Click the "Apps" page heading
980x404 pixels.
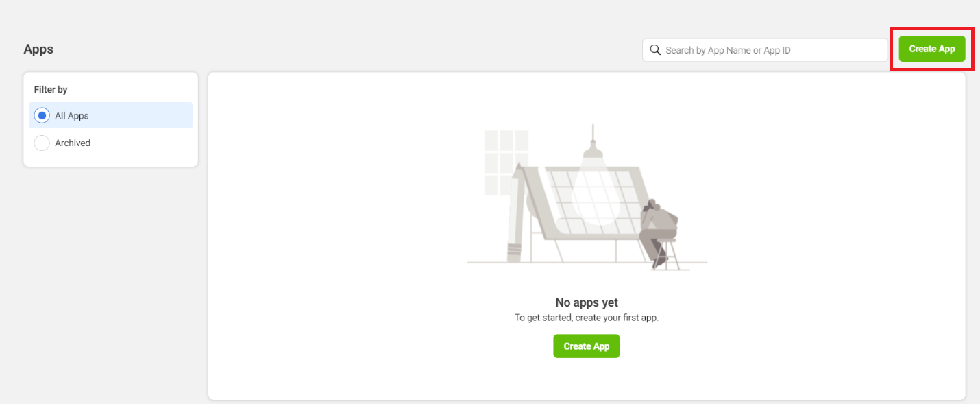[x=38, y=49]
